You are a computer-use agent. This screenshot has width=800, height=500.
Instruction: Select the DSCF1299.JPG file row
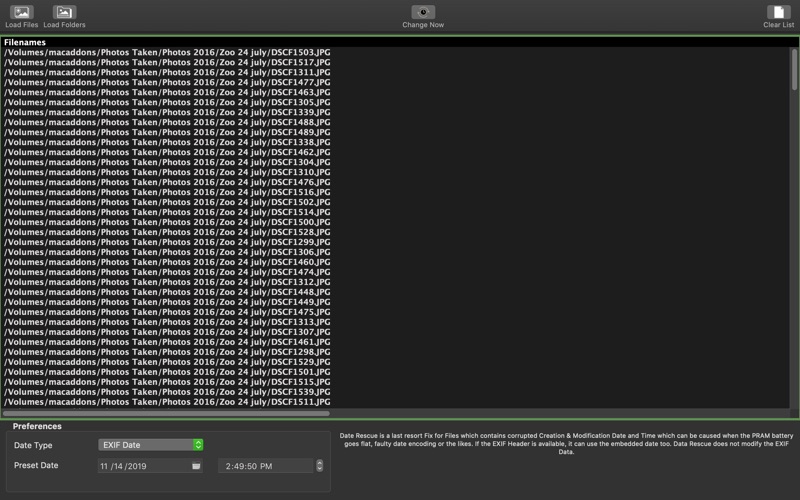(x=396, y=242)
